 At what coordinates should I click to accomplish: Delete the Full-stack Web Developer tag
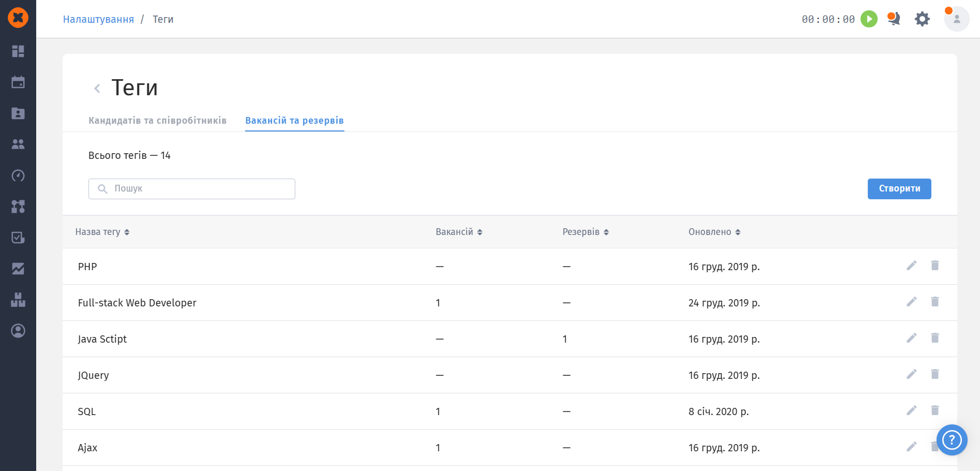(935, 302)
